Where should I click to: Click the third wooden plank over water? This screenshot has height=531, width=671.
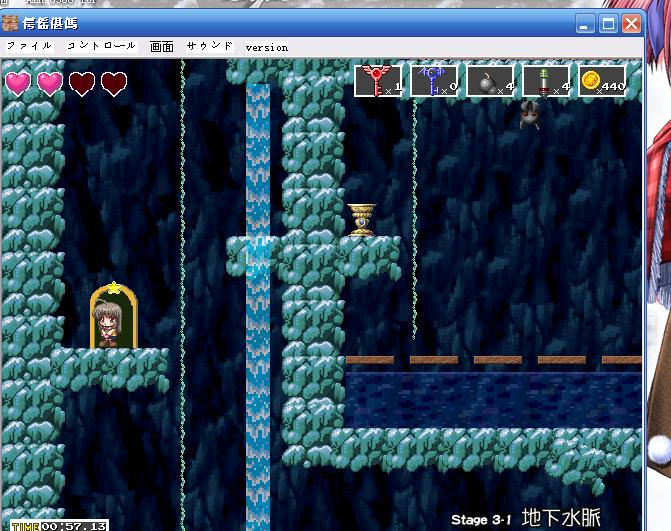pyautogui.click(x=498, y=360)
